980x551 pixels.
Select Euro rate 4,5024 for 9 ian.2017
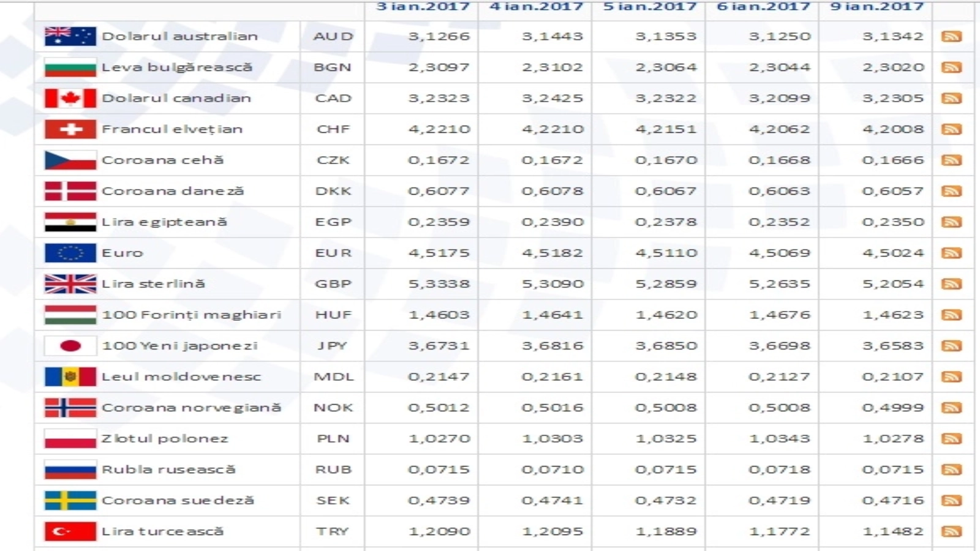[x=892, y=253]
